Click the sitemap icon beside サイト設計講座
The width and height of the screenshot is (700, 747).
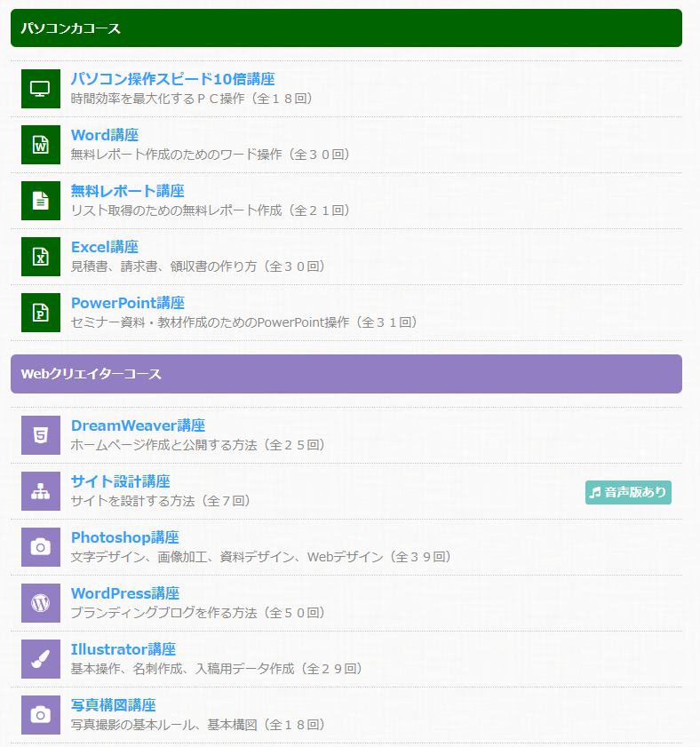pos(41,491)
